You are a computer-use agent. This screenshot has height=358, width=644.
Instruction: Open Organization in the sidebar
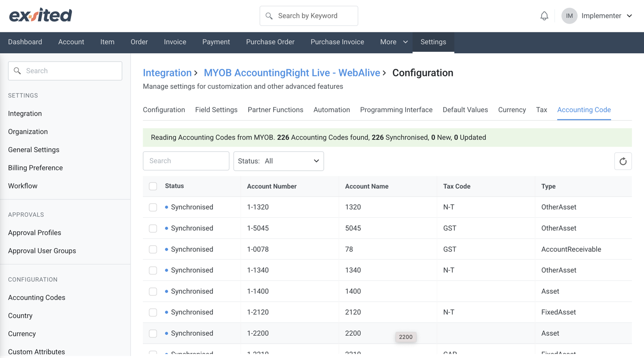[x=28, y=132]
